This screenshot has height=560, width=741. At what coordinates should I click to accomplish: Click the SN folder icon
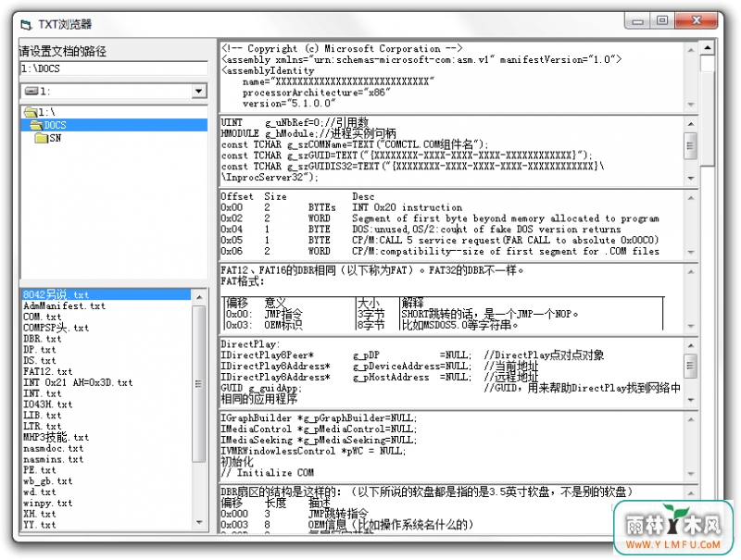[x=41, y=138]
